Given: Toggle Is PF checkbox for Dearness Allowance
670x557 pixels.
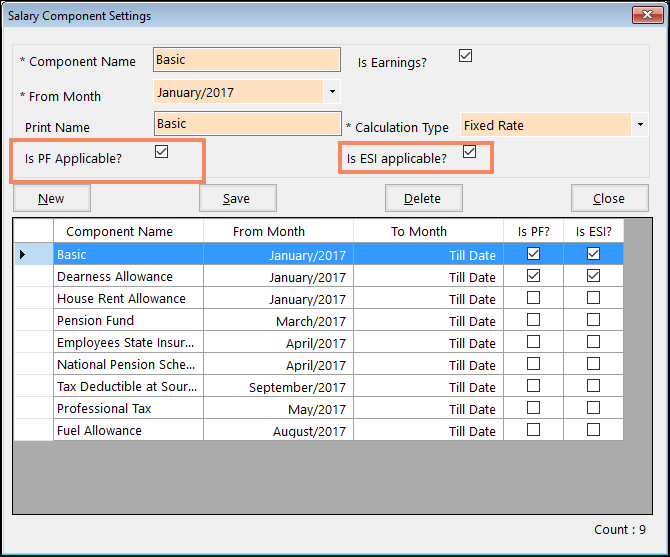Looking at the screenshot, I should pyautogui.click(x=533, y=276).
